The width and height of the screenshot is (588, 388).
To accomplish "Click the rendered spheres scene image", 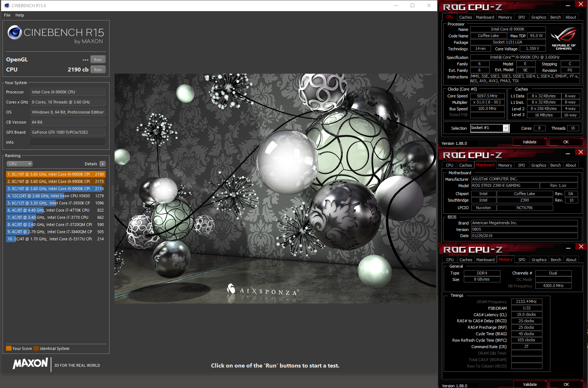I will pyautogui.click(x=275, y=189).
